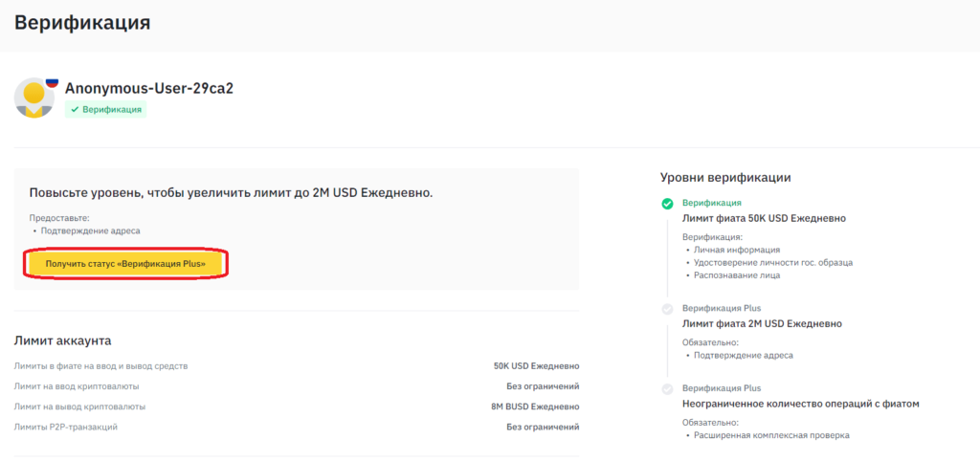Click «Лимит на ввод криптовалюты» row
The width and height of the screenshot is (980, 461).
[x=77, y=386]
